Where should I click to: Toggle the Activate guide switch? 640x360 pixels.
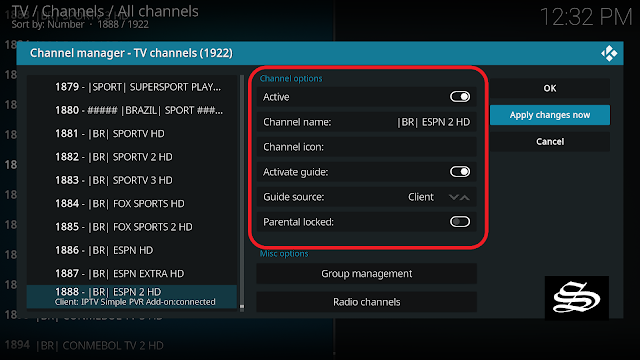[x=460, y=172]
